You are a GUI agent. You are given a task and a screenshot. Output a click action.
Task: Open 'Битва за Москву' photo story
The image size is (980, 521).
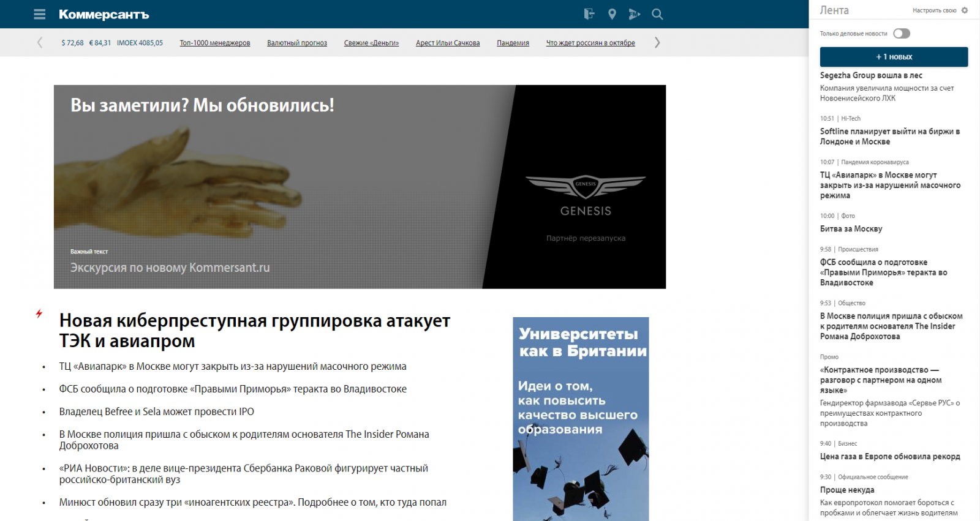click(851, 228)
